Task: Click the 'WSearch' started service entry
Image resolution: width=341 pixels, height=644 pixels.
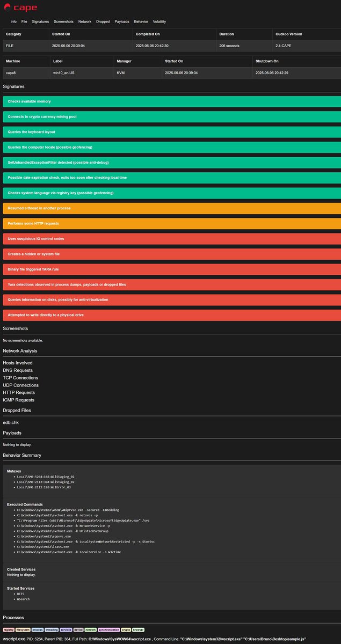Action: (x=23, y=599)
